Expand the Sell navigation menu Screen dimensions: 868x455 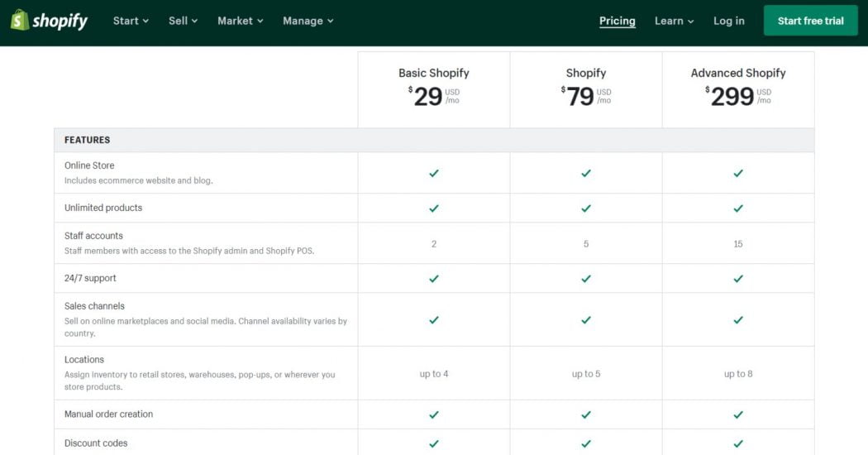pyautogui.click(x=183, y=21)
